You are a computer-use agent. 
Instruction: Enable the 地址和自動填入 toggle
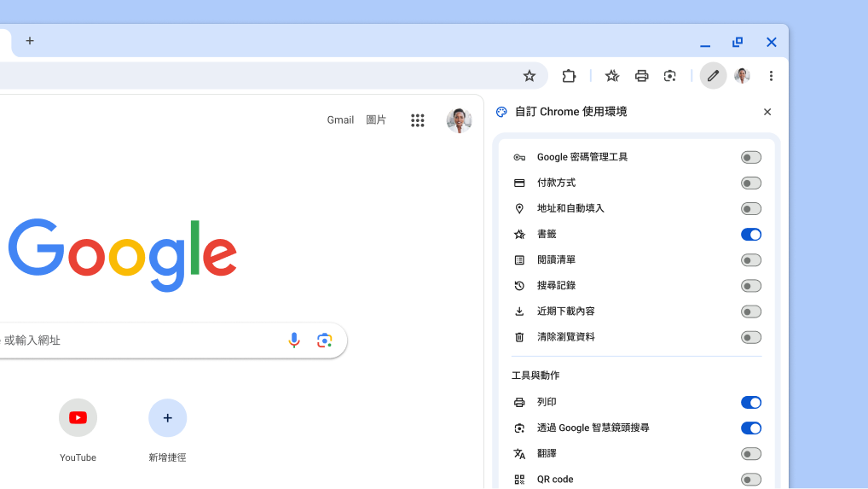[751, 209]
